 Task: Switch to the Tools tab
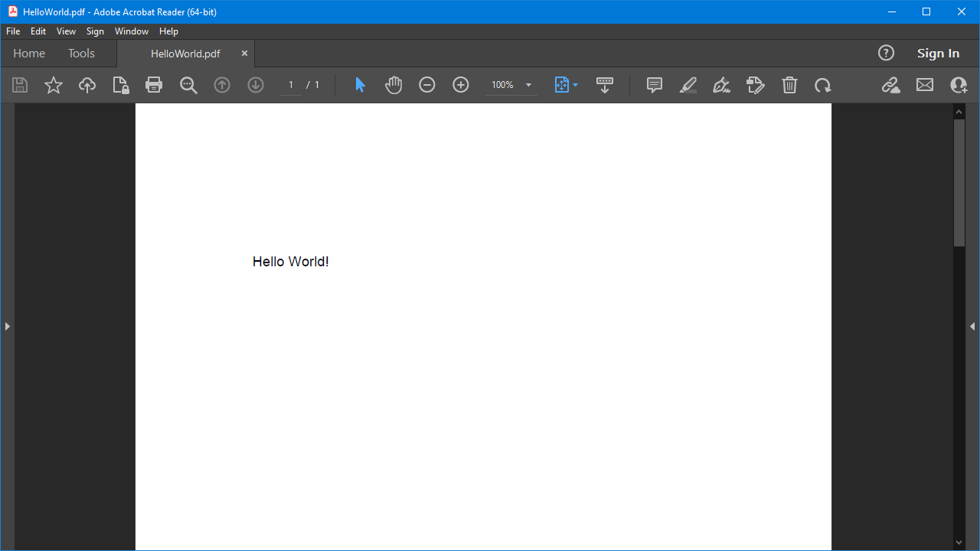(81, 54)
